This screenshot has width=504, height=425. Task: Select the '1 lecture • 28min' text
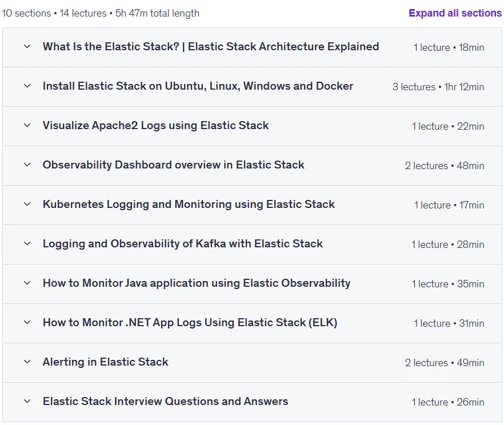448,245
